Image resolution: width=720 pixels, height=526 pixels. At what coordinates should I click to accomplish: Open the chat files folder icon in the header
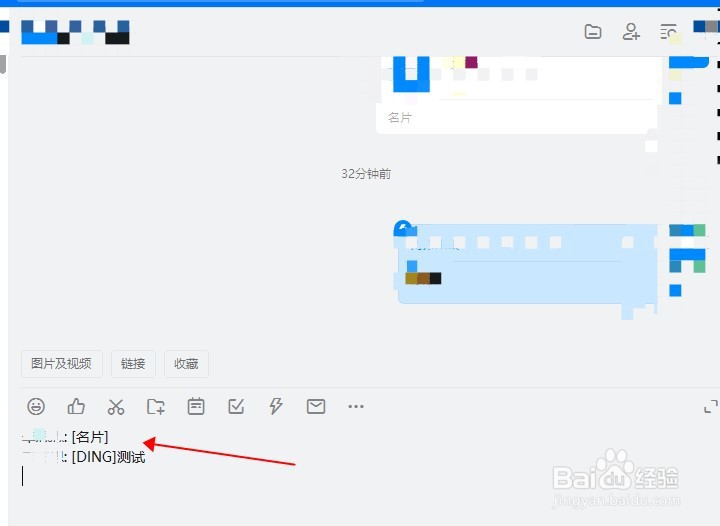tap(593, 32)
